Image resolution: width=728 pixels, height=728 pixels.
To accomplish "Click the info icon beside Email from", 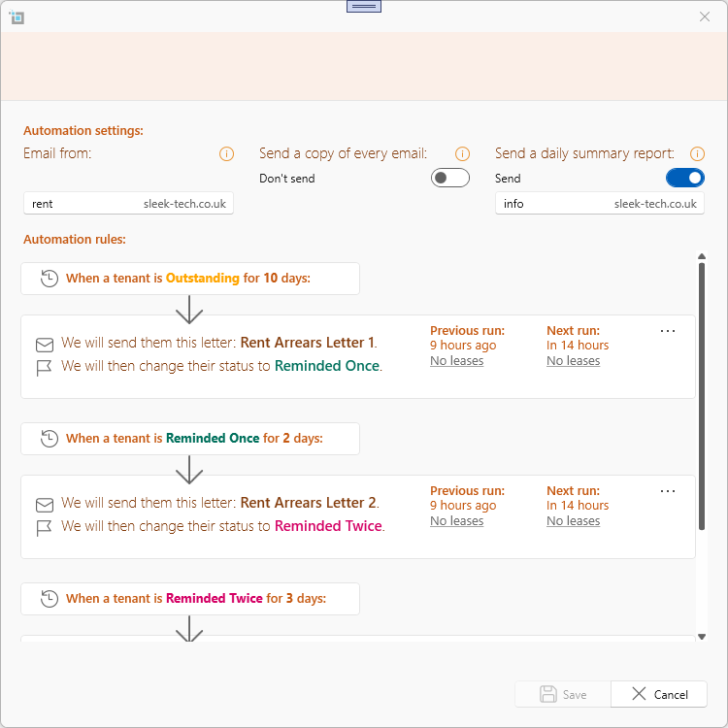I will coord(226,153).
